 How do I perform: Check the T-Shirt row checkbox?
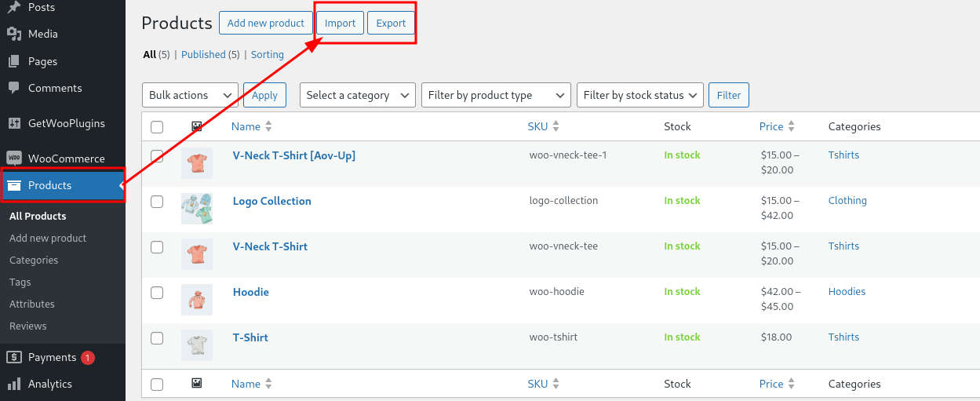pyautogui.click(x=157, y=338)
